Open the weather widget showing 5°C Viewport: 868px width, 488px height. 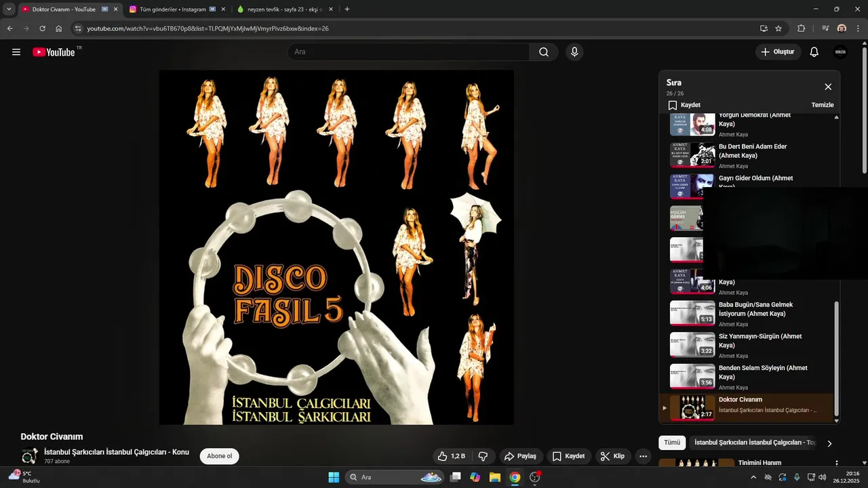point(24,476)
